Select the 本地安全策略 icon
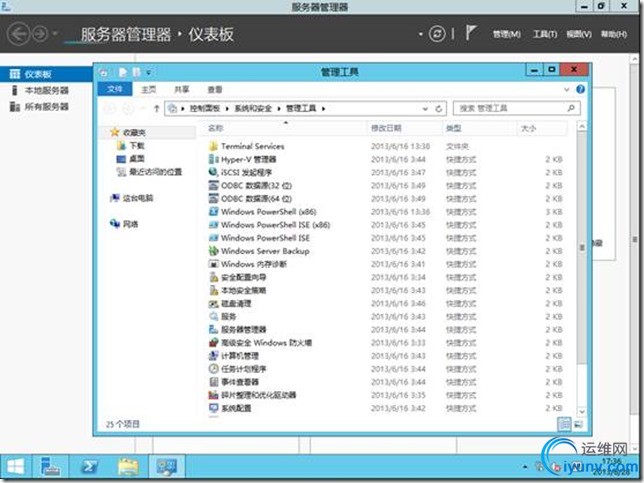The width and height of the screenshot is (644, 483). (x=213, y=290)
